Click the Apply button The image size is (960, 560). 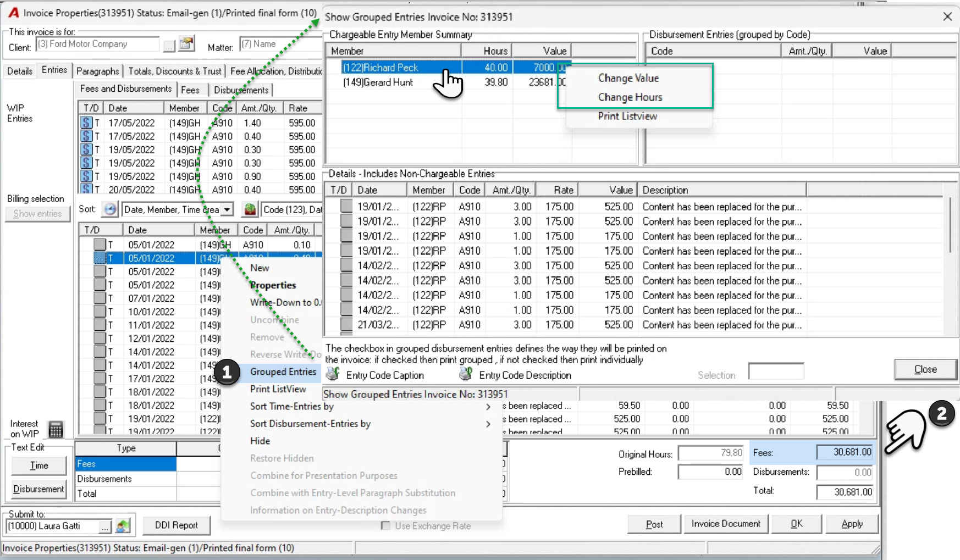pyautogui.click(x=852, y=524)
